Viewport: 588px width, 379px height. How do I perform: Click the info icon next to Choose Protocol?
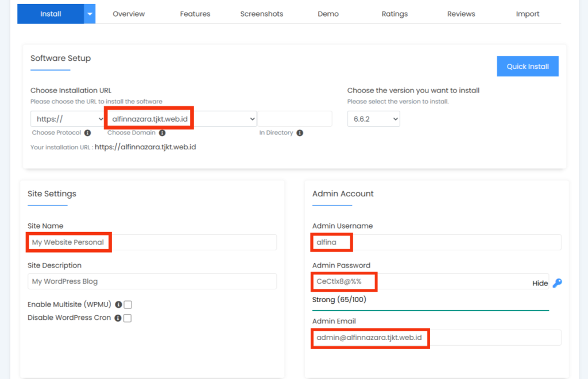(x=88, y=133)
